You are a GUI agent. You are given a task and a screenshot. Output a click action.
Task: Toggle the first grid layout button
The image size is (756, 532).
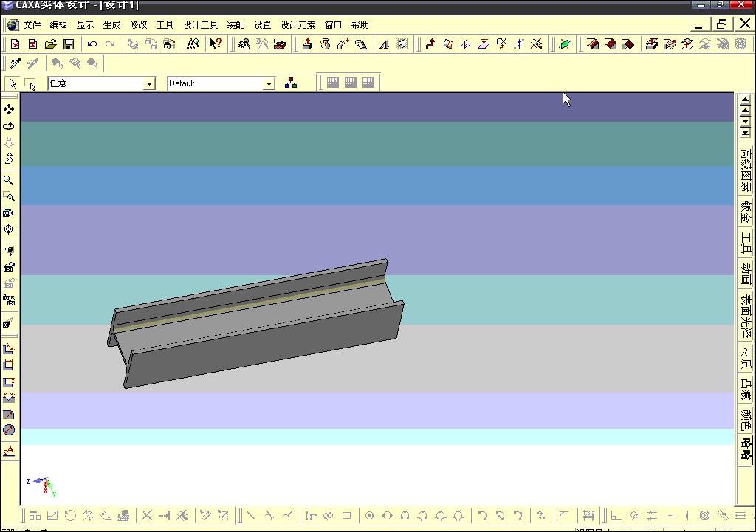[x=333, y=83]
